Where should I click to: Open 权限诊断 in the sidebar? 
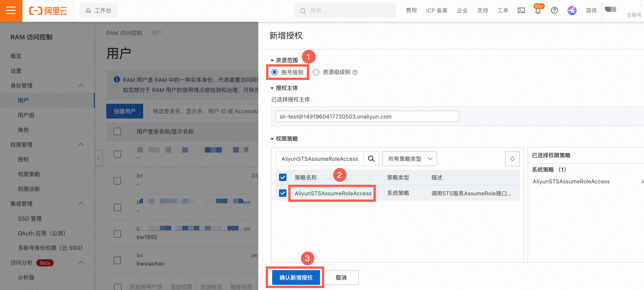[x=29, y=189]
